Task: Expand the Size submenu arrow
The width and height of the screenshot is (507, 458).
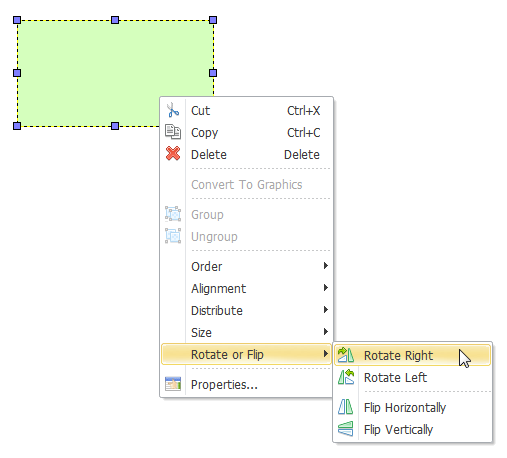Action: pyautogui.click(x=326, y=332)
